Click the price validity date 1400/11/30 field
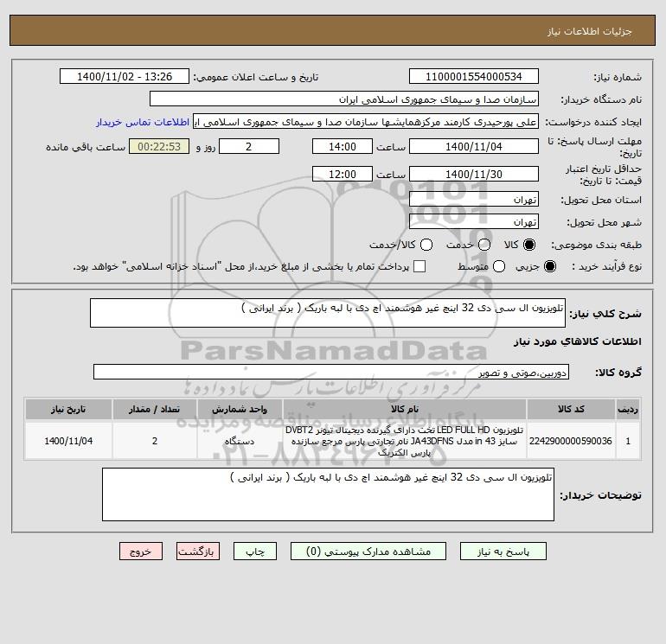The image size is (666, 644). (474, 174)
